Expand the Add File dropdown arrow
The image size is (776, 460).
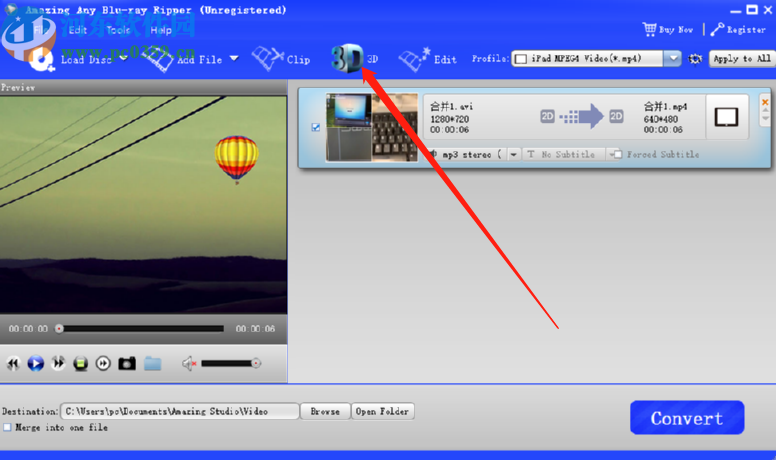click(234, 58)
